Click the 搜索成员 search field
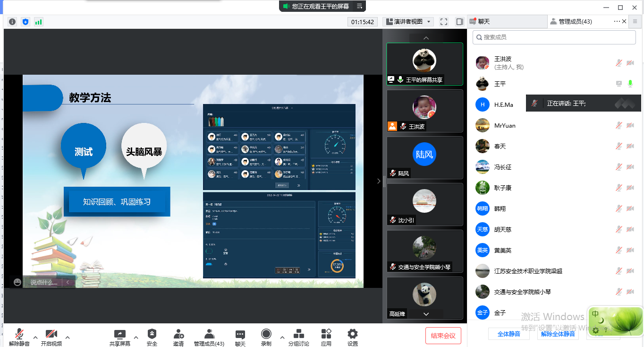 pos(554,37)
